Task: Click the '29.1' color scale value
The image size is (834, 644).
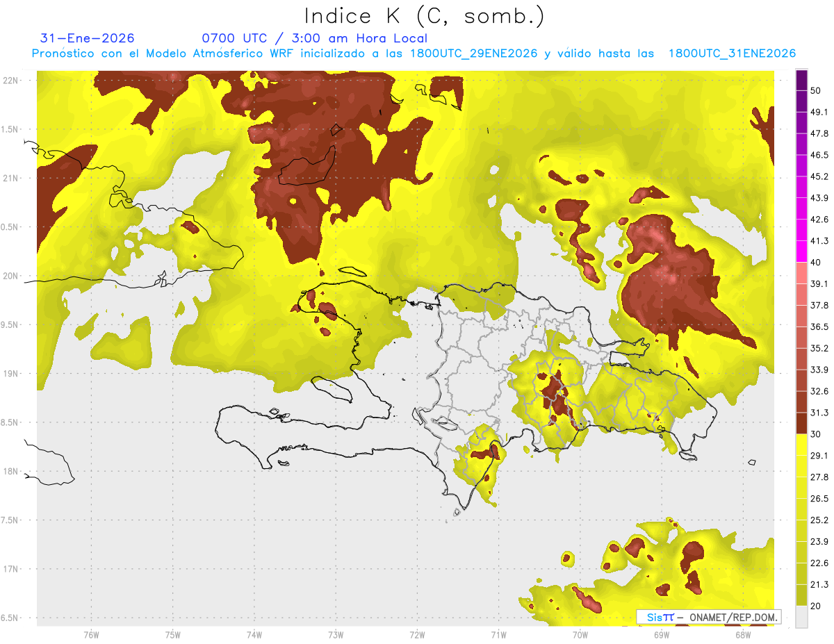Action: pyautogui.click(x=819, y=456)
